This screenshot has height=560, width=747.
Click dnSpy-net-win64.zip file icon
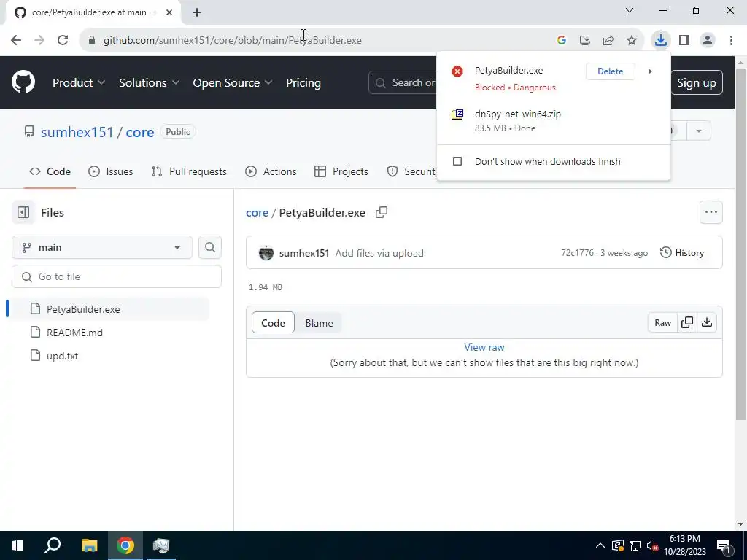click(x=457, y=114)
